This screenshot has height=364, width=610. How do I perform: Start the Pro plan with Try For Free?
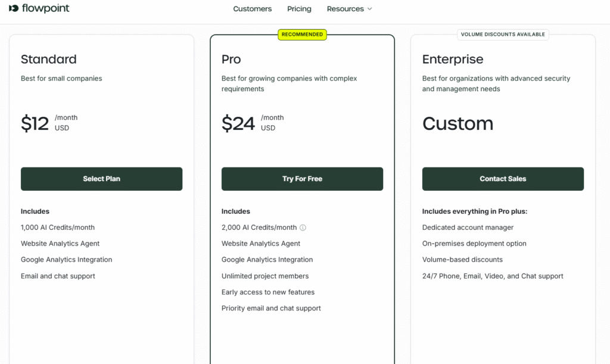(x=302, y=179)
